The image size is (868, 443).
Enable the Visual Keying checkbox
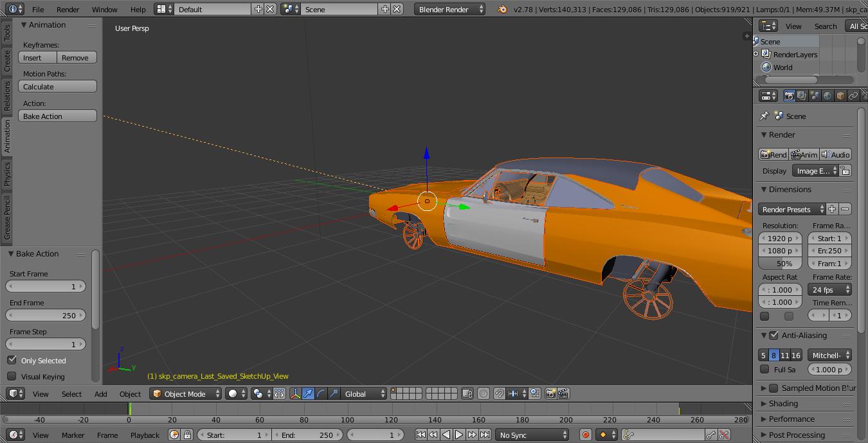[12, 376]
